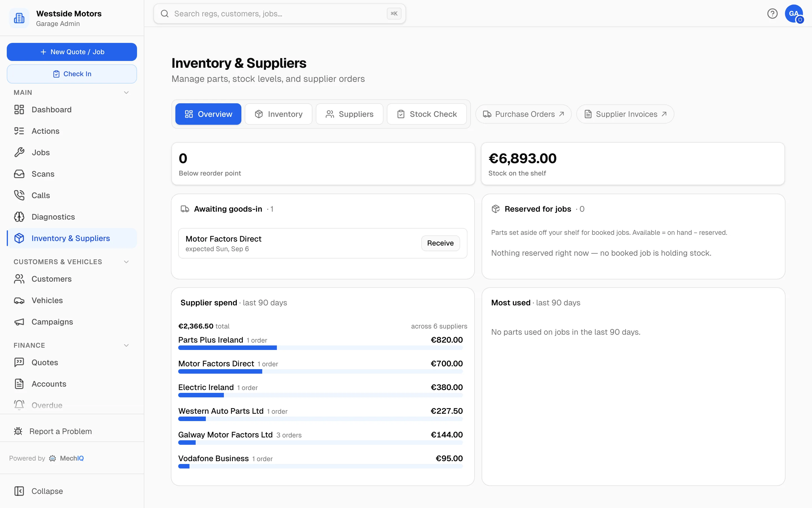Click the Western Auto Parts Ltd spend bar

tap(321, 419)
